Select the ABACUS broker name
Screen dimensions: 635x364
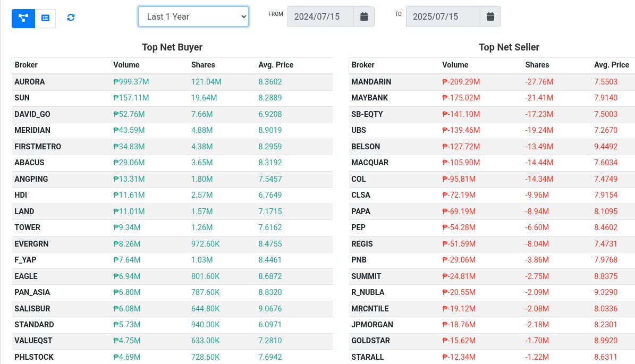(x=29, y=163)
